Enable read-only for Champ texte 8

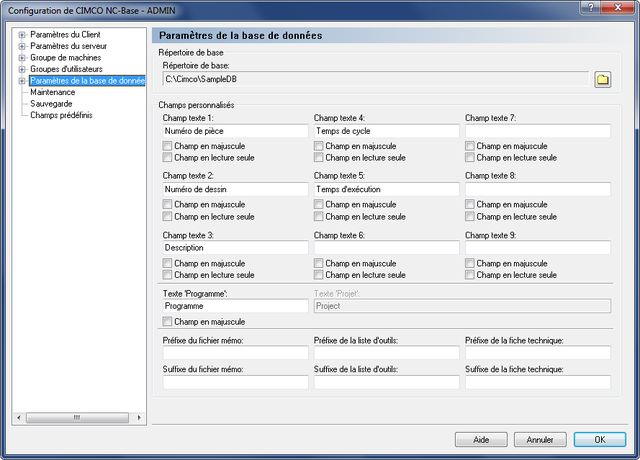[x=470, y=216]
